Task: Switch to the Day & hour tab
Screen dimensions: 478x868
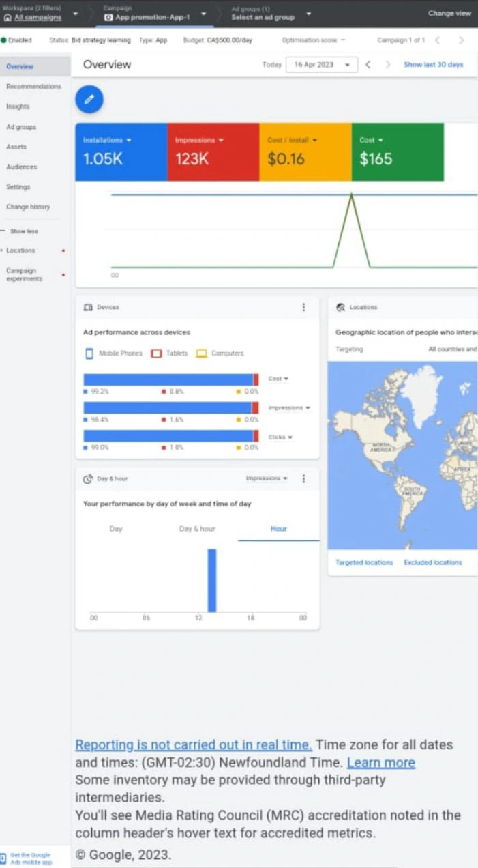Action: 197,529
